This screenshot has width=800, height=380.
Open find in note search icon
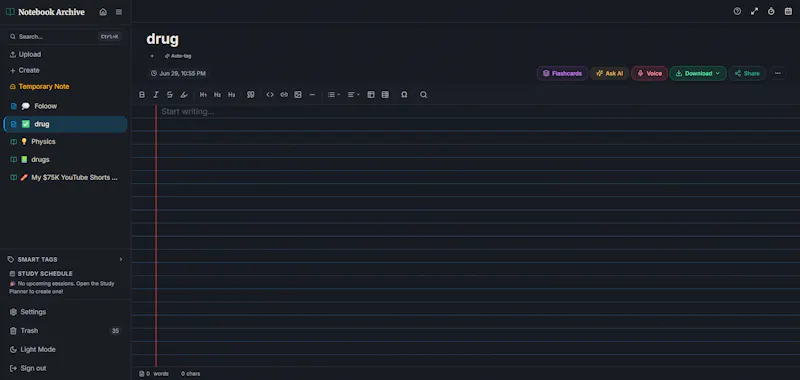tap(423, 95)
